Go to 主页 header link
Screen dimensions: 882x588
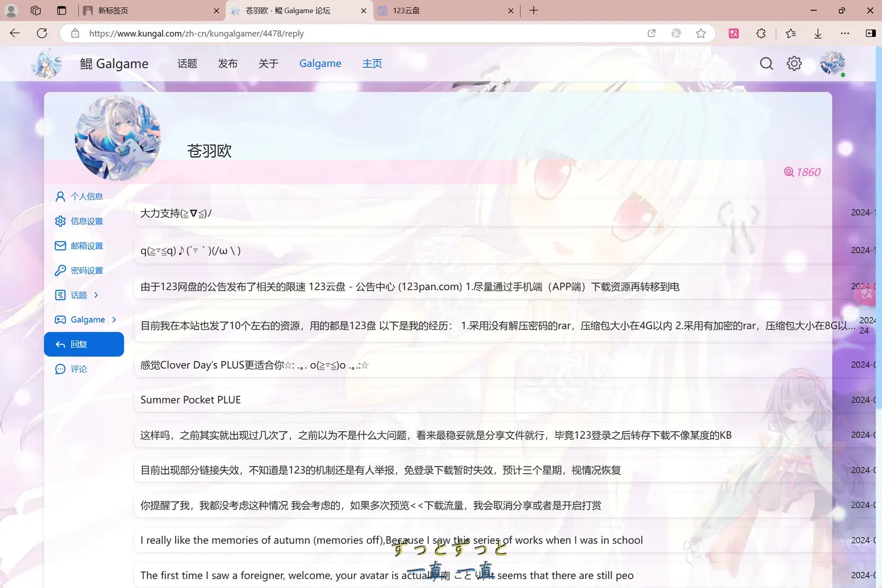point(372,64)
